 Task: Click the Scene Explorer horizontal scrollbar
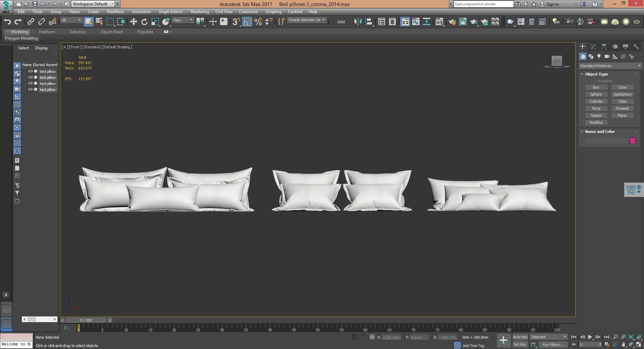tap(40, 319)
